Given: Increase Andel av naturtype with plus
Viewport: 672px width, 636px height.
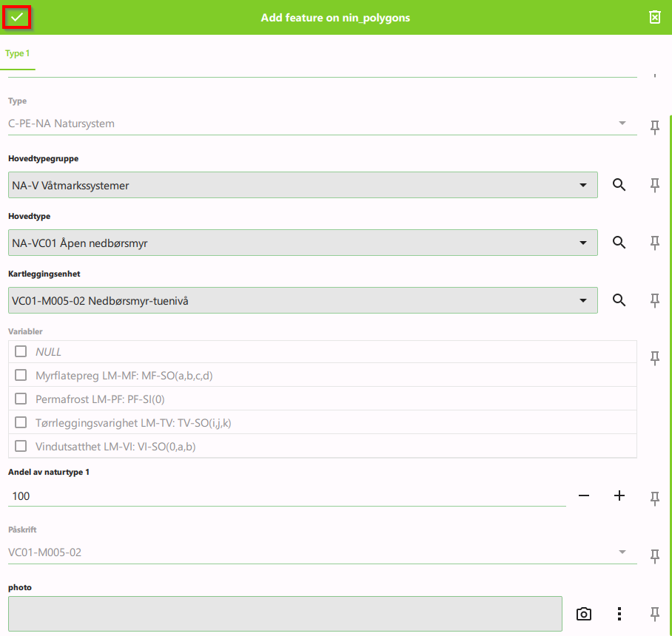Looking at the screenshot, I should click(x=619, y=495).
